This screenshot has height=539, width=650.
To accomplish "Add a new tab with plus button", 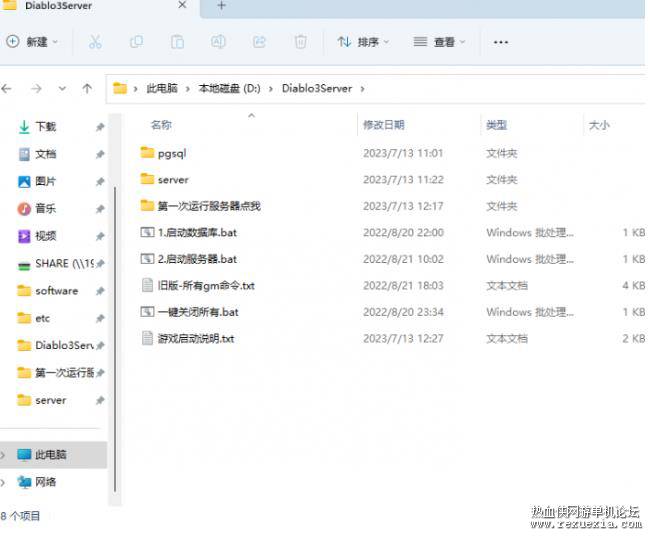I will (221, 5).
